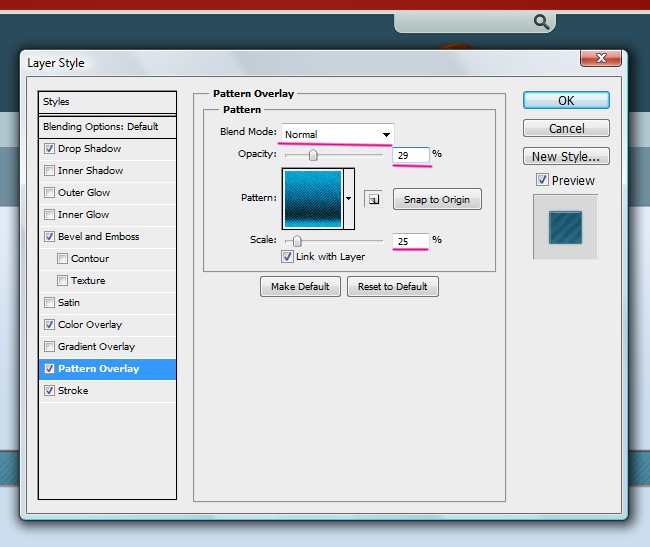Open the Blend Mode dropdown

337,134
